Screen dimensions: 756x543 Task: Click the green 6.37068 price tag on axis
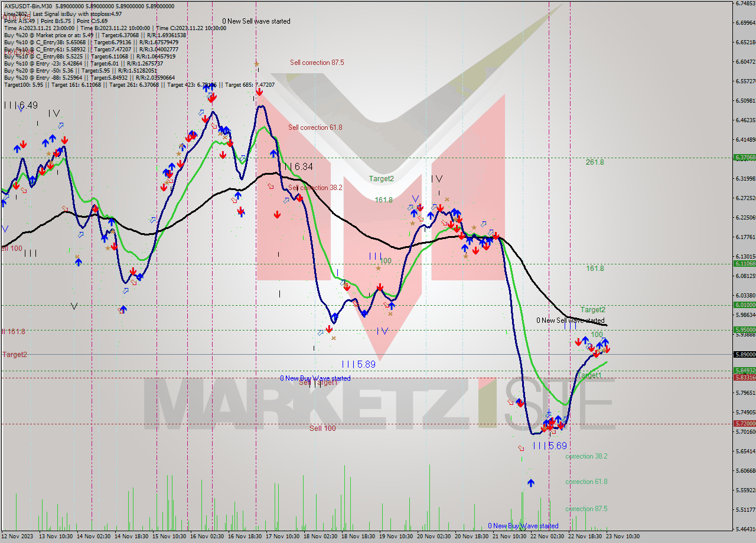[744, 158]
